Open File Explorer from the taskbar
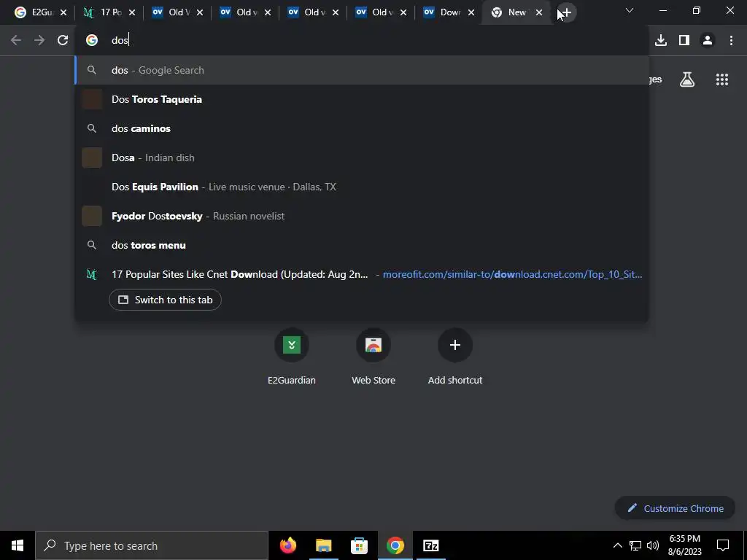The width and height of the screenshot is (747, 560). tap(323, 545)
